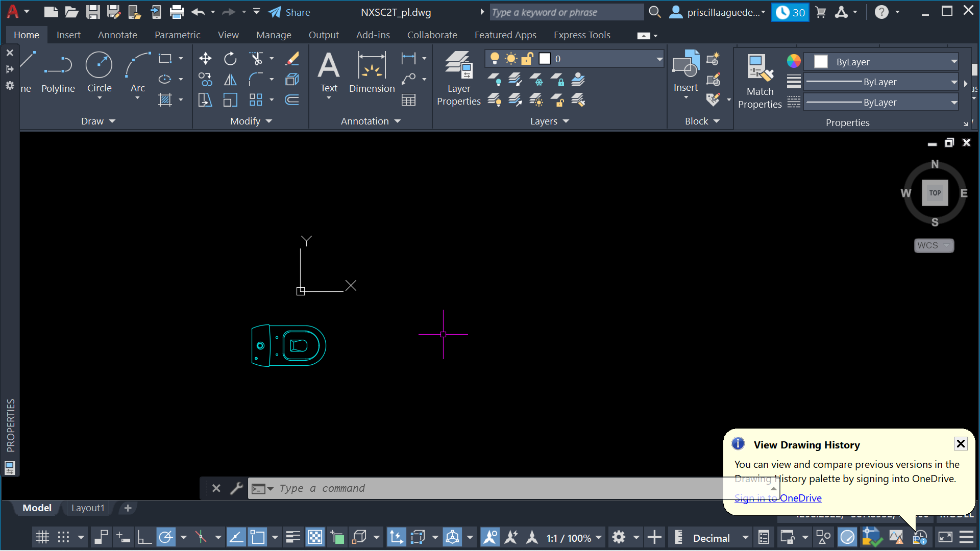
Task: Toggle polar tracking
Action: pos(166,537)
